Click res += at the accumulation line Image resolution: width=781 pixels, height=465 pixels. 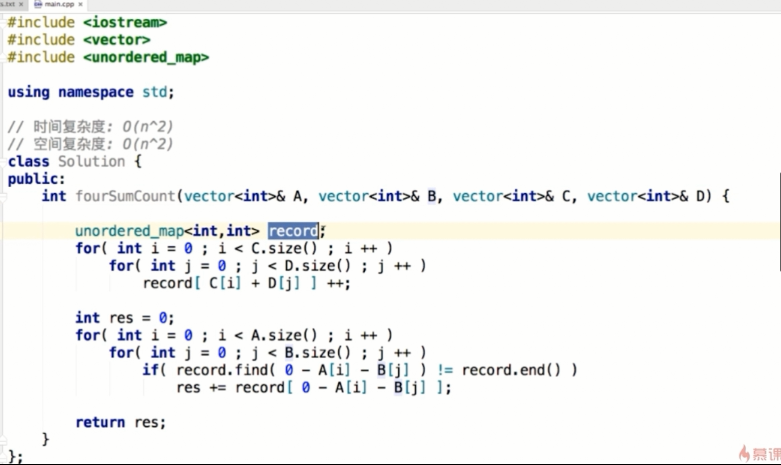[201, 388]
